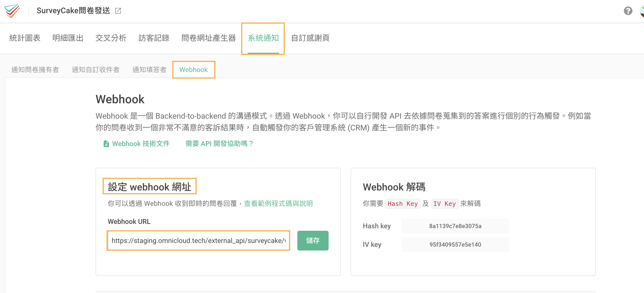The width and height of the screenshot is (644, 293).
Task: Open the 明細匯出 tab
Action: coord(68,38)
